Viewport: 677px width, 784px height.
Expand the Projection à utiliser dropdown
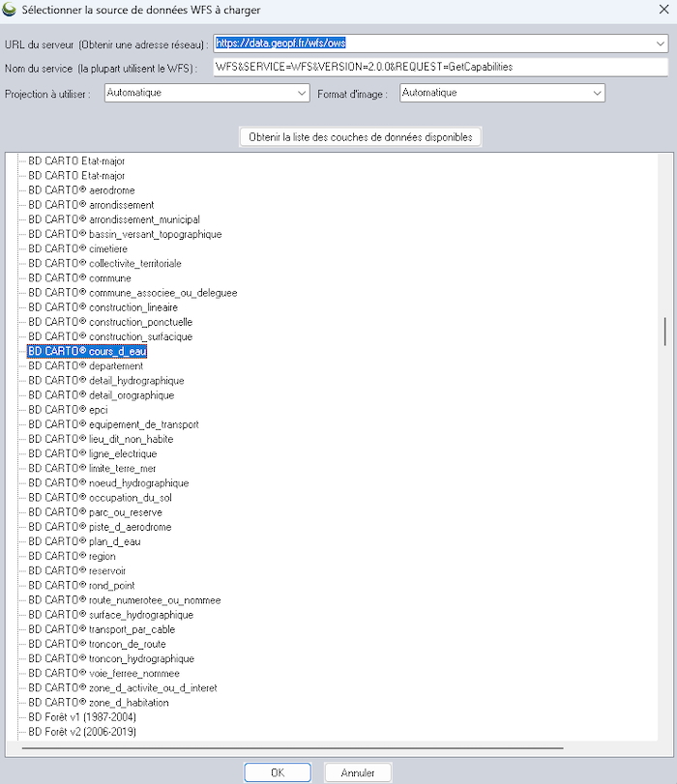click(302, 94)
